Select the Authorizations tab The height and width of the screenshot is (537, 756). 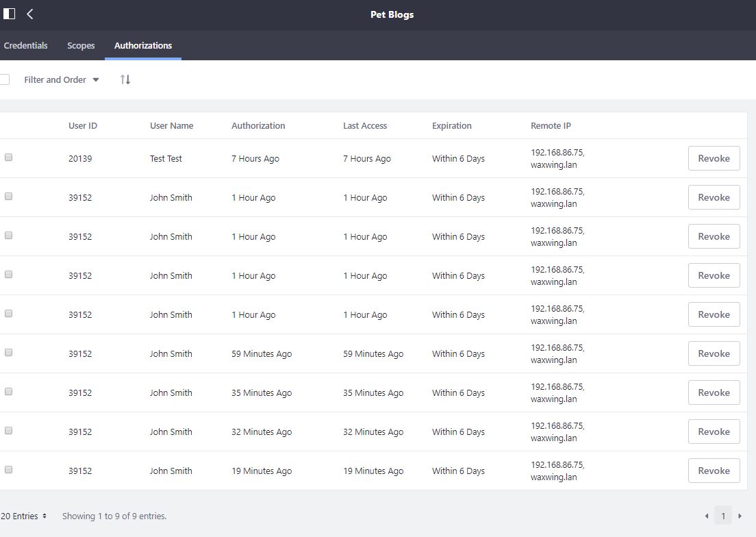[x=143, y=45]
